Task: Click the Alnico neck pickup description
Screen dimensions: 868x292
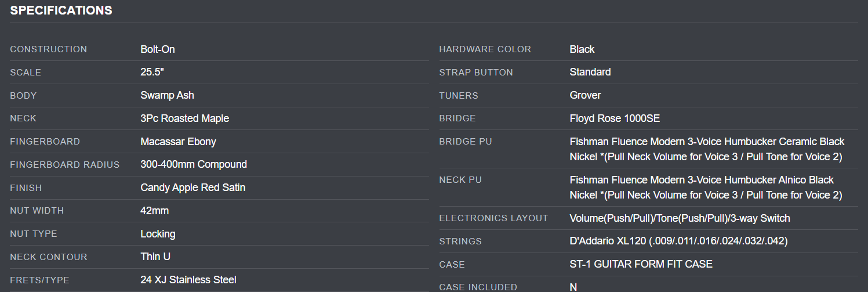Action: click(705, 188)
